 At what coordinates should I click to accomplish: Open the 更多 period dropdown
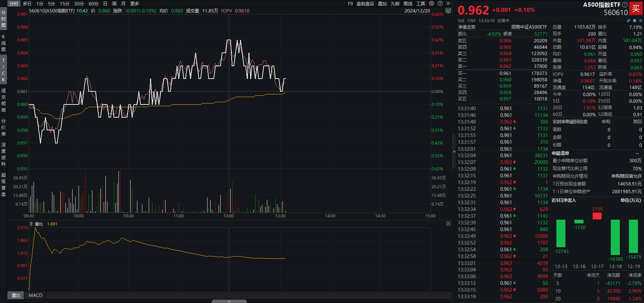coord(134,4)
